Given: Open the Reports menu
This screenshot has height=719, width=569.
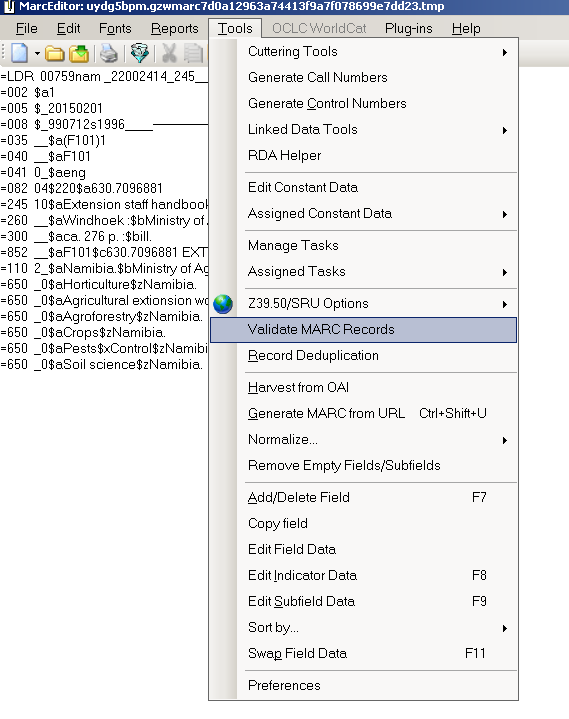Looking at the screenshot, I should (x=175, y=28).
